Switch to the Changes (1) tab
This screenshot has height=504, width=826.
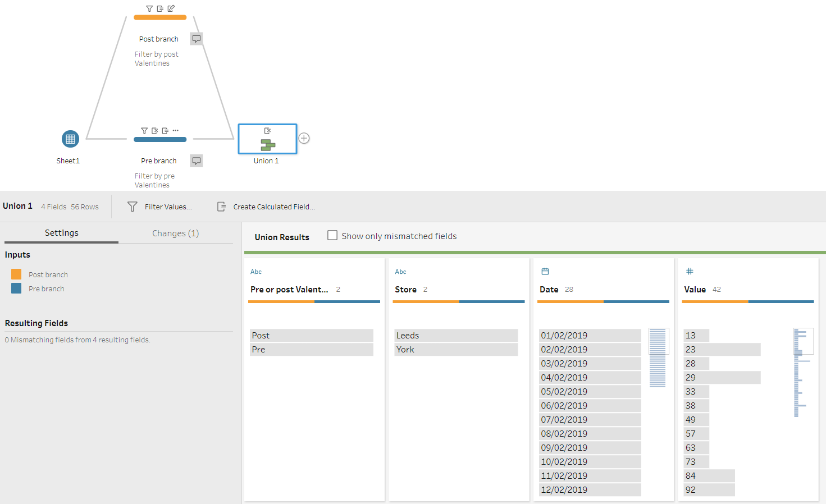tap(175, 233)
